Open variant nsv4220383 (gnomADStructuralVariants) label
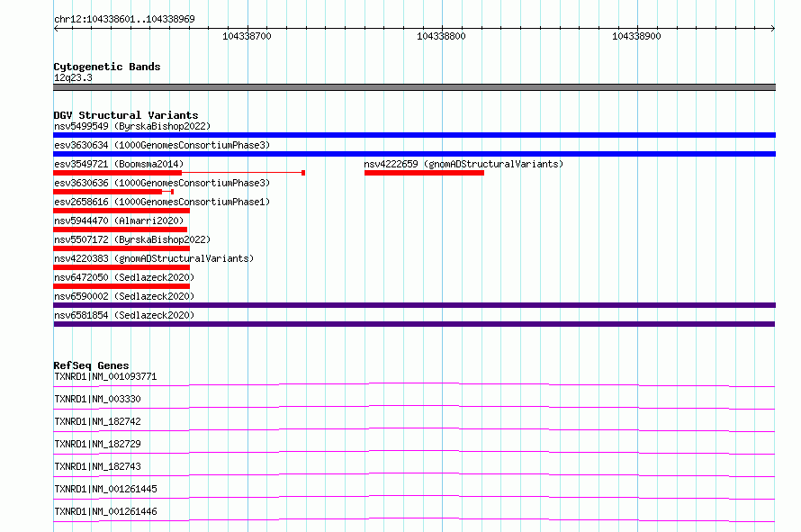The image size is (801, 532). coord(154,258)
